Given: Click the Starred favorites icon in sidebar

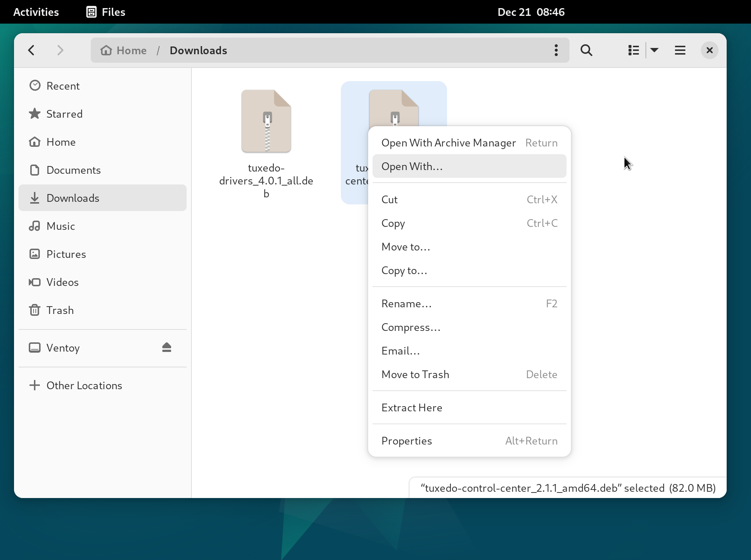Looking at the screenshot, I should tap(35, 114).
